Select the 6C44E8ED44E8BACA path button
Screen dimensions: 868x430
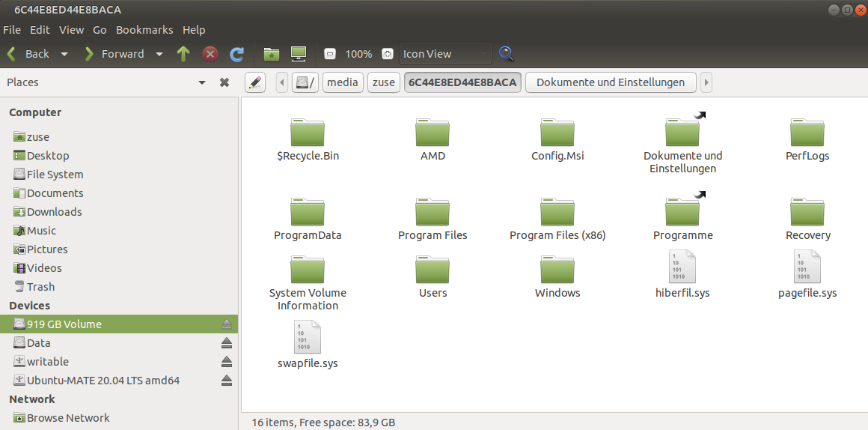tap(462, 82)
